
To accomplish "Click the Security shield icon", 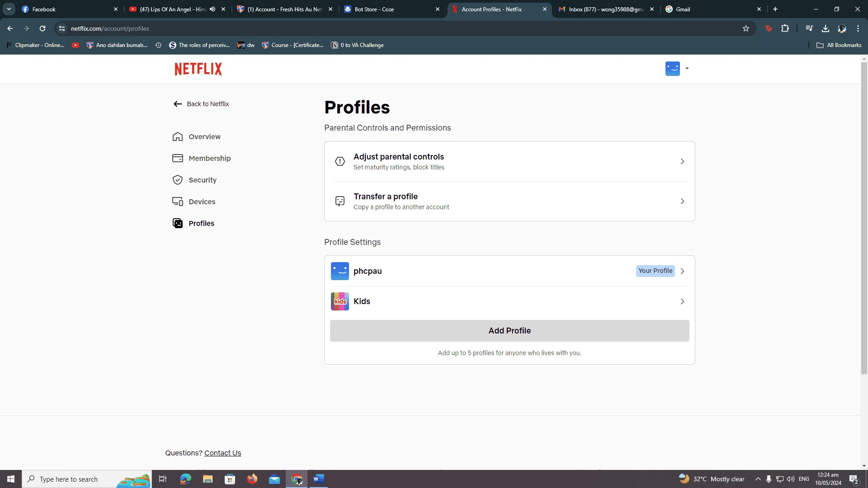I will [178, 180].
